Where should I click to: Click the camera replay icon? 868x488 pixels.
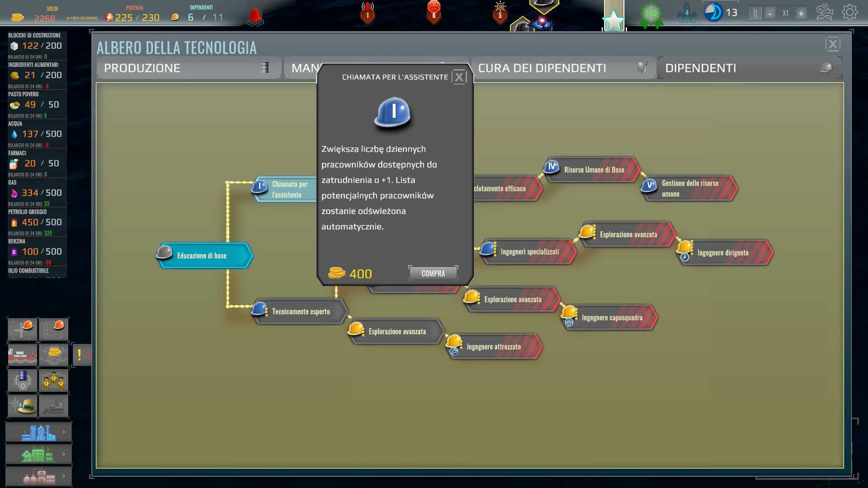[x=825, y=12]
